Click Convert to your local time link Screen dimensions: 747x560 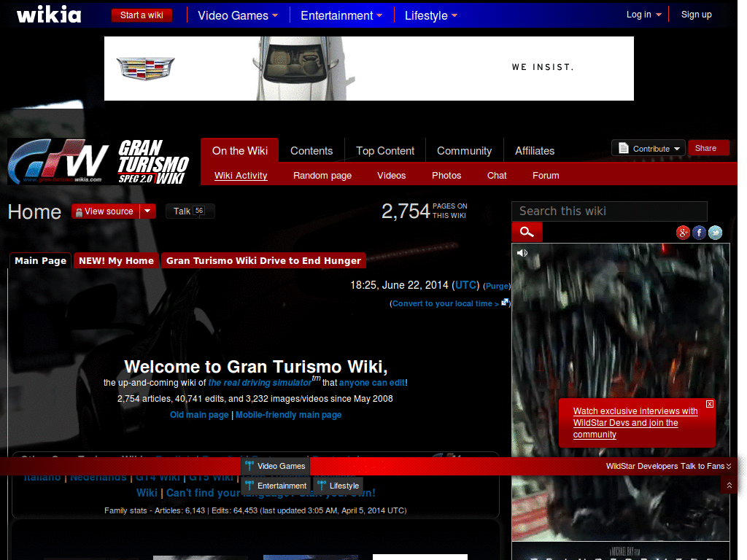click(445, 303)
